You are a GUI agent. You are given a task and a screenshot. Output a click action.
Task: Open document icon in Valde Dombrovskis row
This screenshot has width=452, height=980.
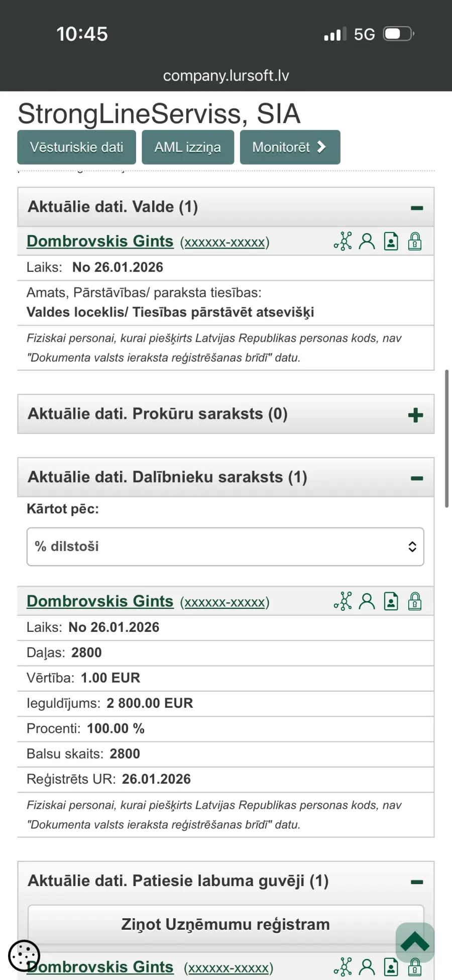point(391,242)
